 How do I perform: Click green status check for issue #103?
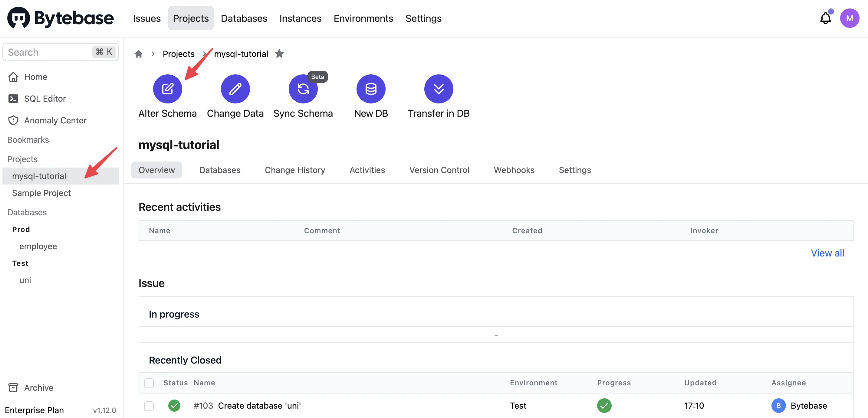174,406
